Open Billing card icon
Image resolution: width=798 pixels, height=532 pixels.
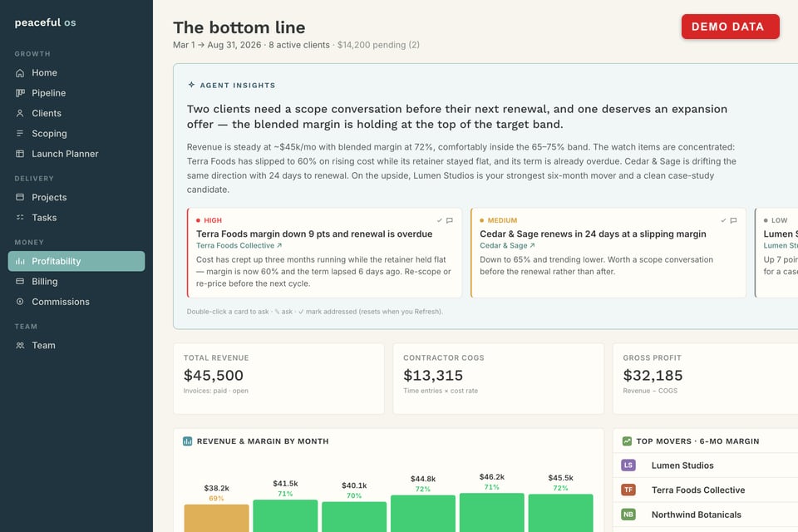click(20, 281)
